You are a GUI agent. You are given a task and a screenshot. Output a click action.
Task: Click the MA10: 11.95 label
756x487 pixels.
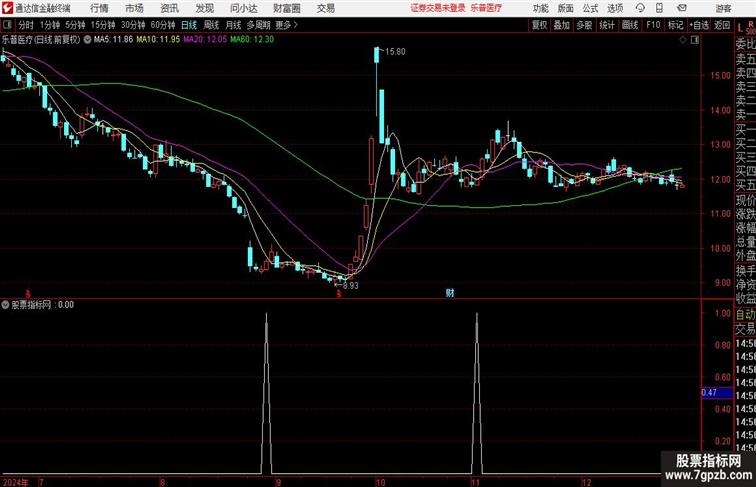[158, 40]
